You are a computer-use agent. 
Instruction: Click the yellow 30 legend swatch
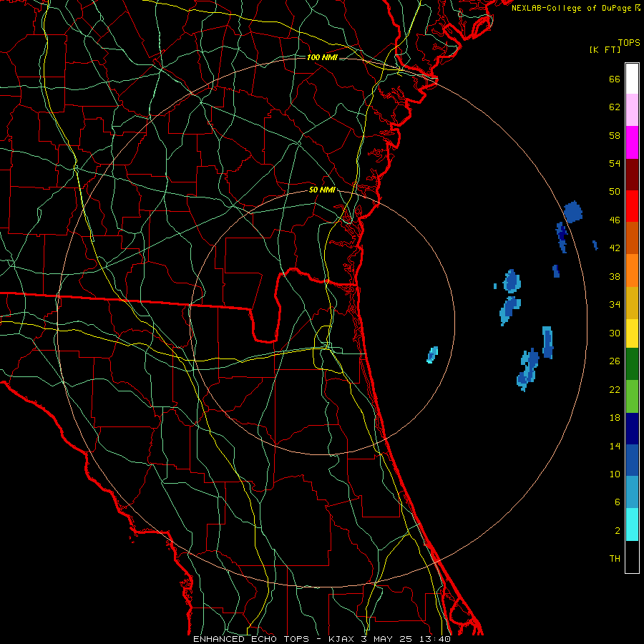click(x=632, y=333)
